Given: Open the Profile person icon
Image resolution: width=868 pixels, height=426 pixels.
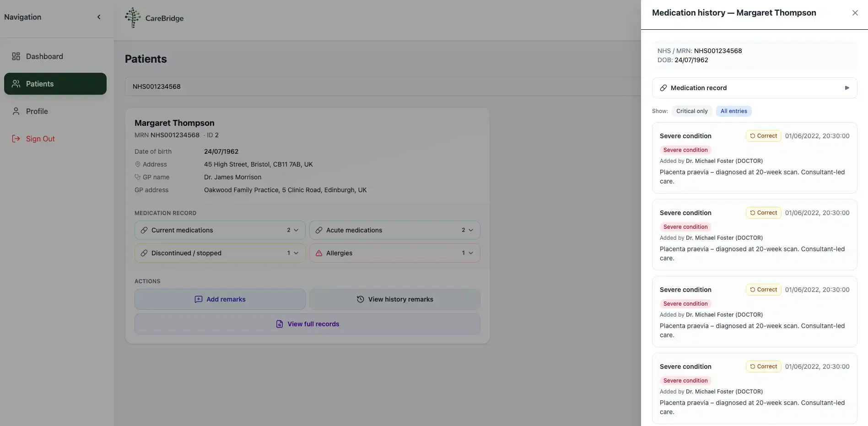Looking at the screenshot, I should (x=16, y=111).
